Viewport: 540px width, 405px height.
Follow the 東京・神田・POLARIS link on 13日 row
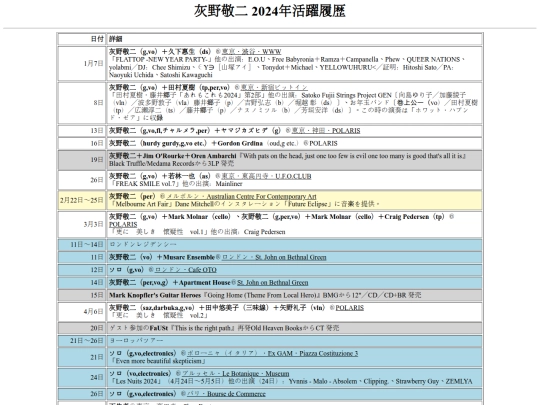pyautogui.click(x=326, y=131)
